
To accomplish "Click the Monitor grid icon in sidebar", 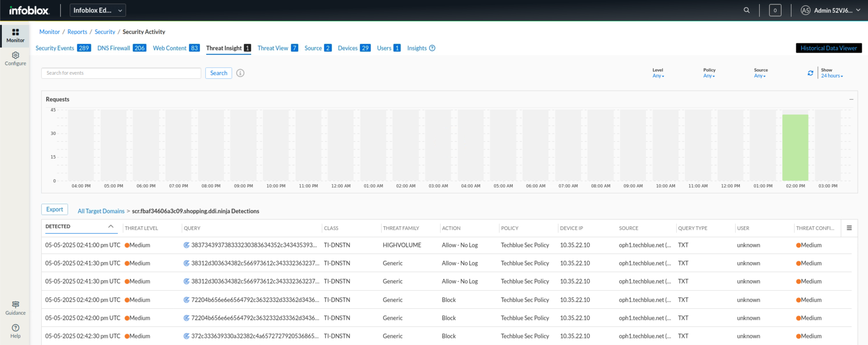I will pyautogui.click(x=15, y=32).
